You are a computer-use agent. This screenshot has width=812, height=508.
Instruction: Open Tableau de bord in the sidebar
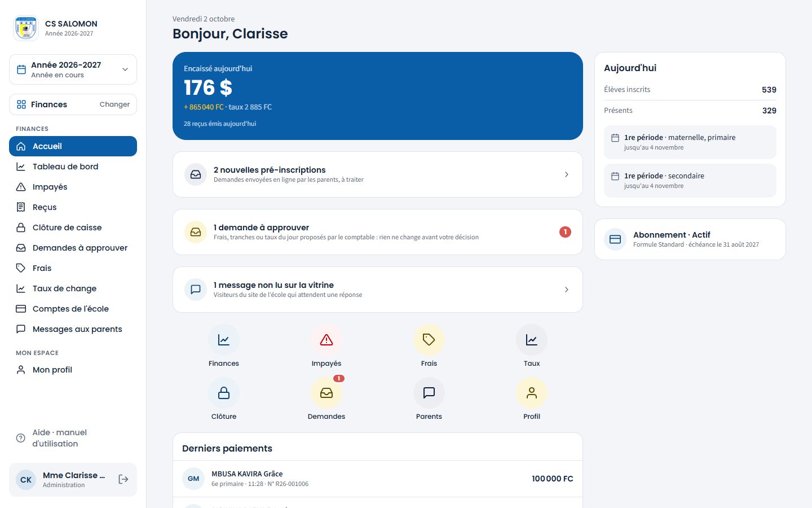pos(73,167)
